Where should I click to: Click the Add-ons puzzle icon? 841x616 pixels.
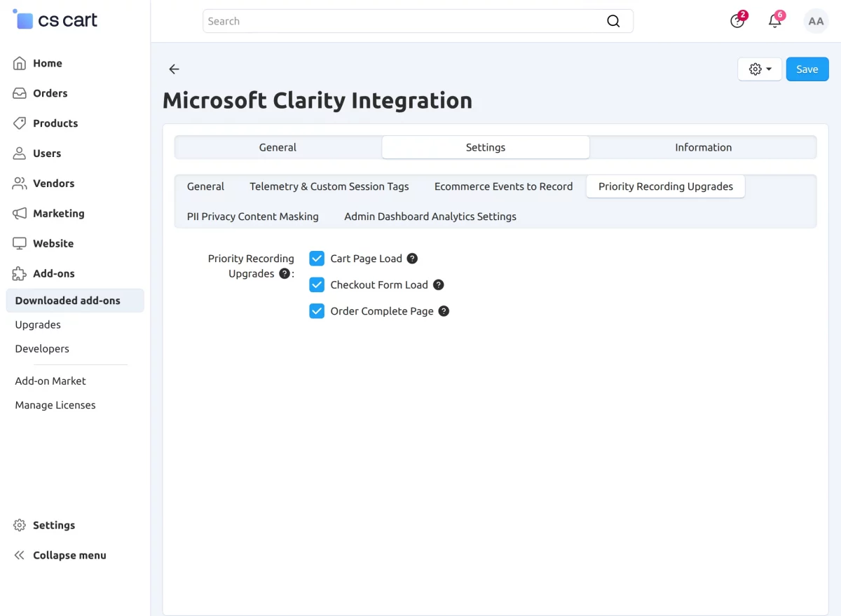tap(20, 274)
